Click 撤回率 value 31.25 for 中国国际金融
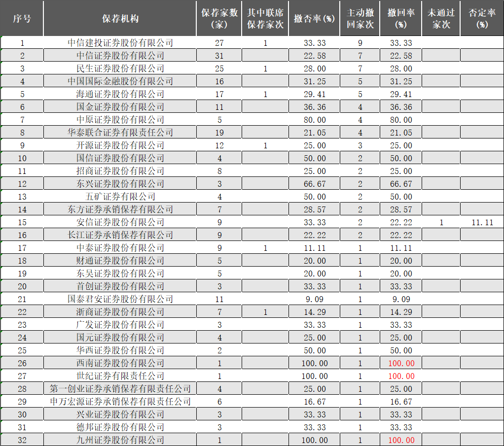 [x=401, y=82]
